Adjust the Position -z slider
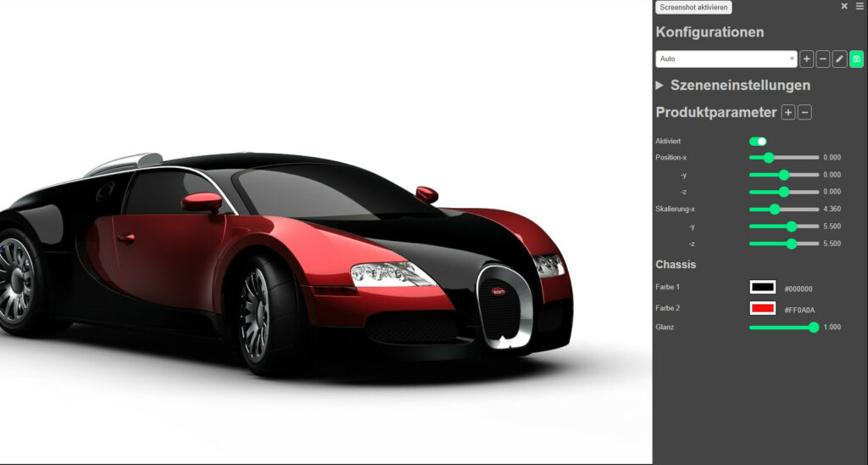 pyautogui.click(x=784, y=192)
